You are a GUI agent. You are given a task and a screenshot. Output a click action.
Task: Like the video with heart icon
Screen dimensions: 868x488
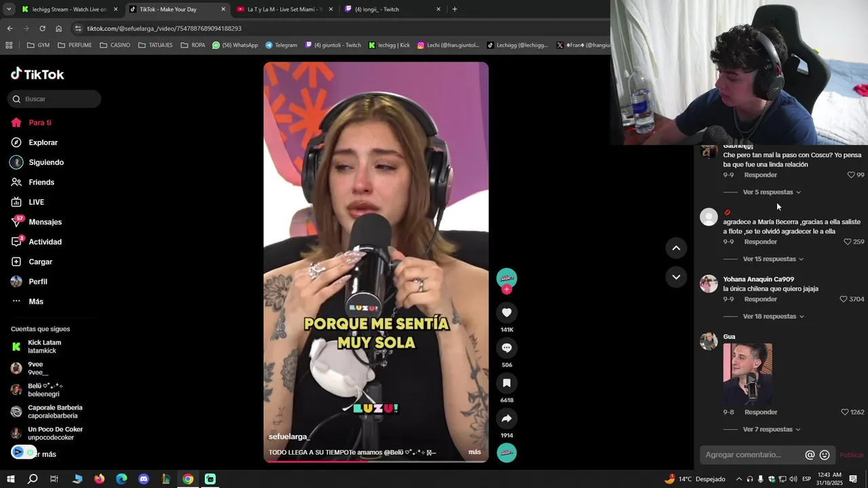(x=507, y=312)
